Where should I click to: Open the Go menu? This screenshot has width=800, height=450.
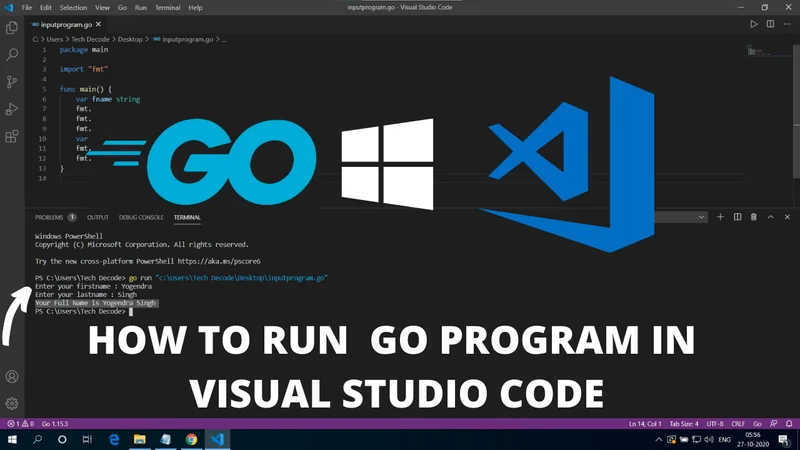tap(122, 8)
